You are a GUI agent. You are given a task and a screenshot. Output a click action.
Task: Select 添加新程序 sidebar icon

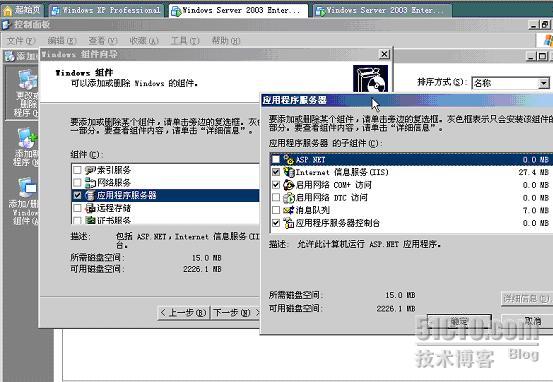click(26, 138)
